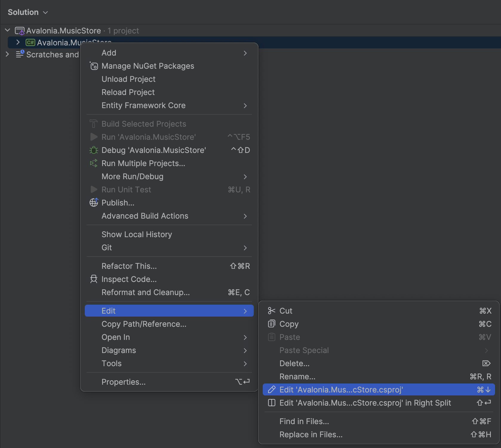Viewport: 501px width, 448px height.
Task: Open the Add submenu
Action: tap(169, 53)
